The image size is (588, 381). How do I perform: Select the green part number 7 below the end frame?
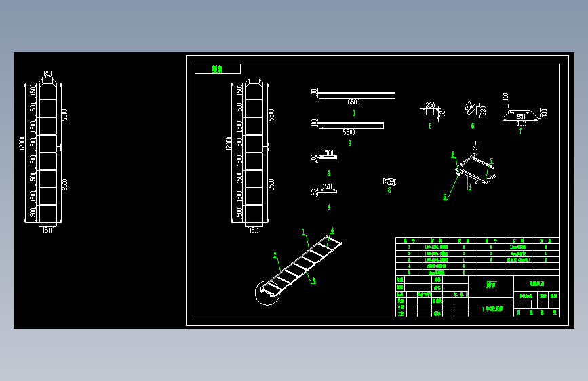tap(520, 132)
